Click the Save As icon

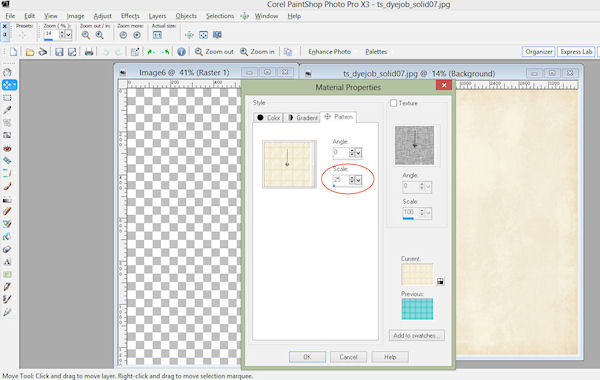(72, 52)
